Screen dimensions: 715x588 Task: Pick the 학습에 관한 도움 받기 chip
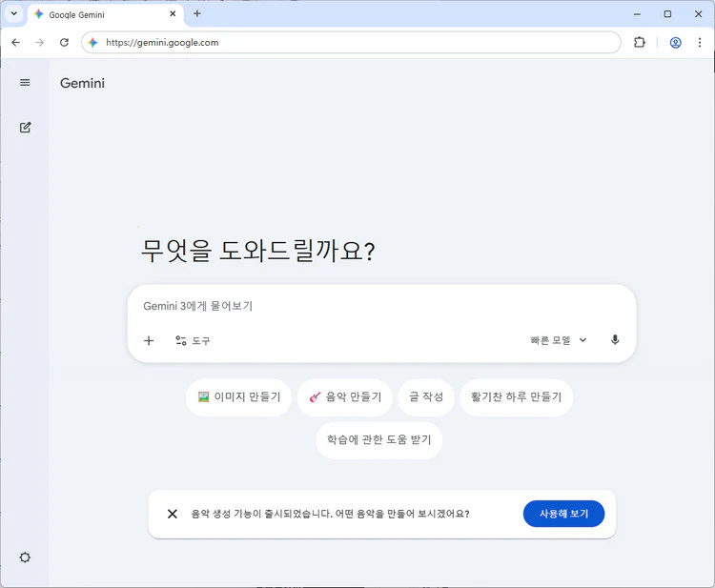tap(378, 440)
